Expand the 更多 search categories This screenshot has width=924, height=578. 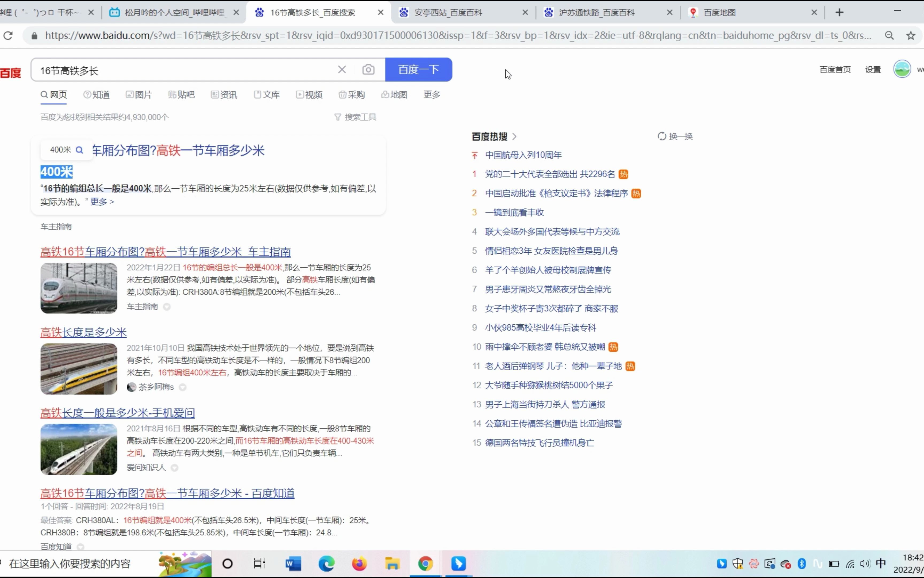point(432,94)
